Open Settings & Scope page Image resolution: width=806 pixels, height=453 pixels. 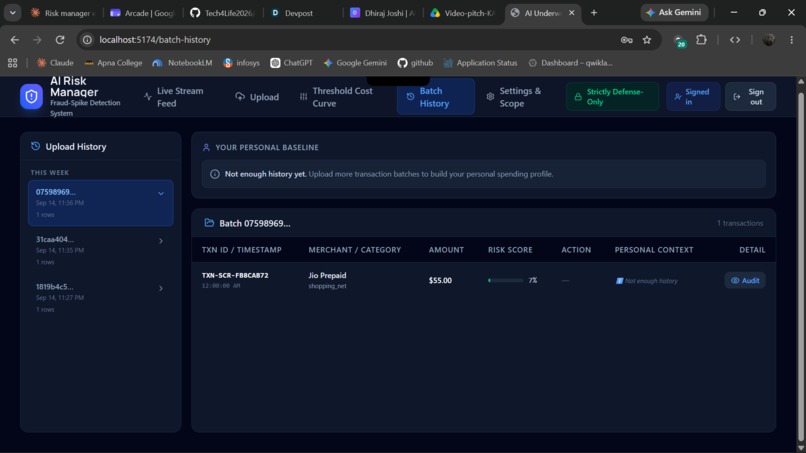click(514, 97)
